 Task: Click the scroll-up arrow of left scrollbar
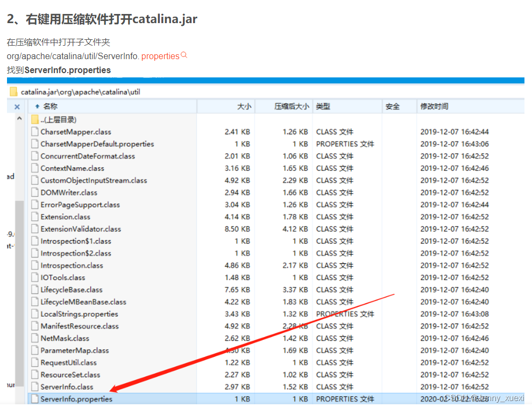pyautogui.click(x=19, y=118)
